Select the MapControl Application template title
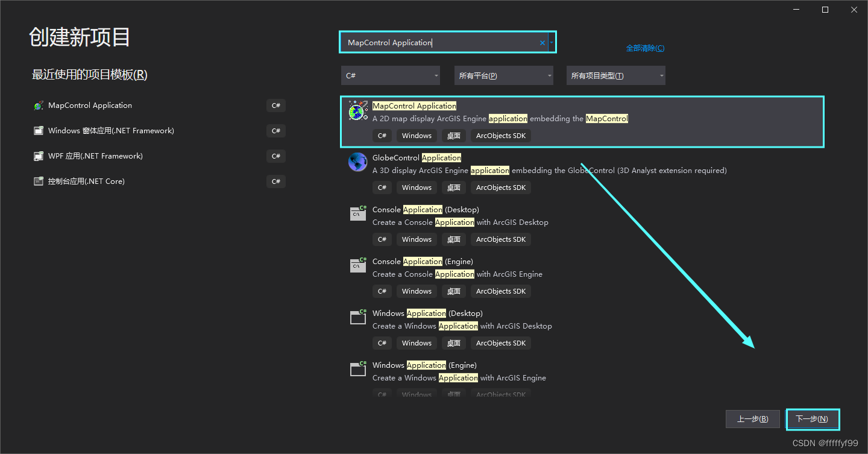Viewport: 868px width, 454px height. (414, 106)
